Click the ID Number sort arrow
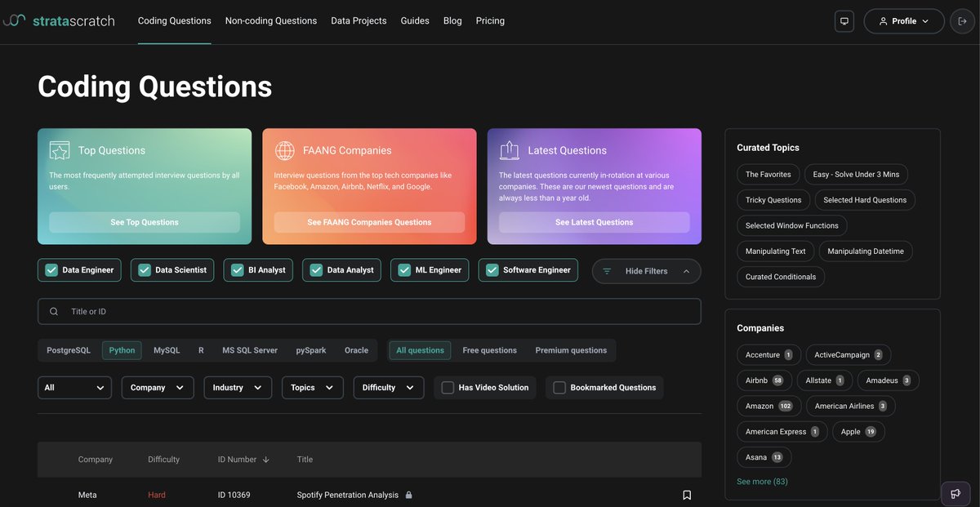The image size is (980, 507). (266, 460)
